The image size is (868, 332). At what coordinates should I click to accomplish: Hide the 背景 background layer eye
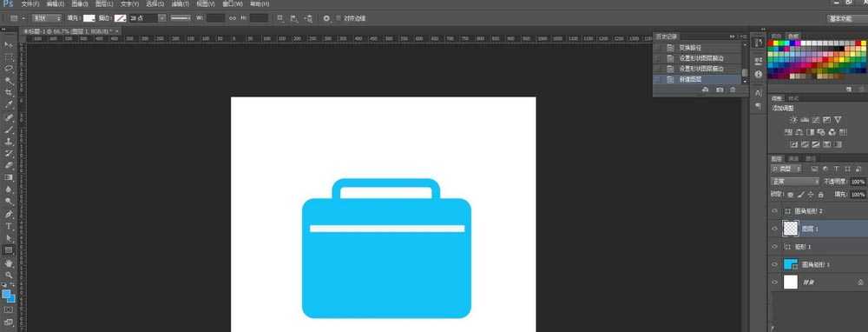[x=774, y=282]
